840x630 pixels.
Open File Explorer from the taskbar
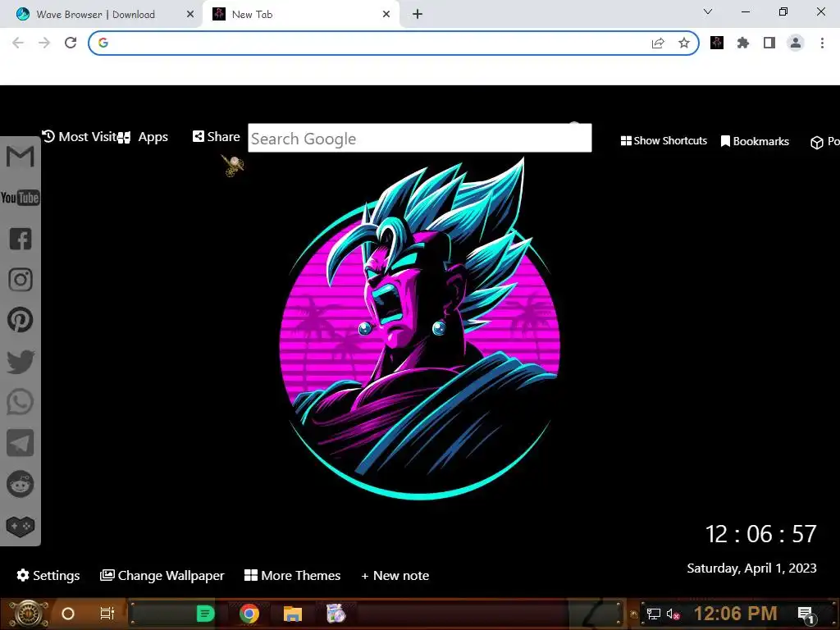coord(293,614)
